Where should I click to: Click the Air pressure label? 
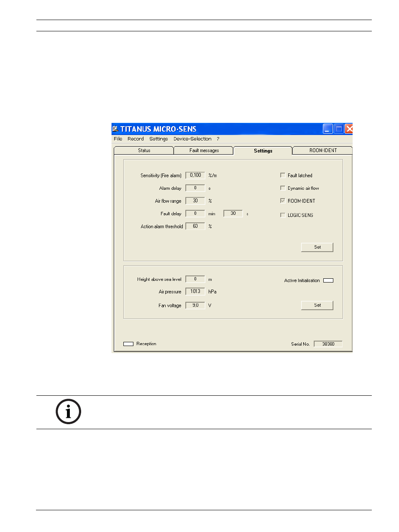tap(170, 292)
